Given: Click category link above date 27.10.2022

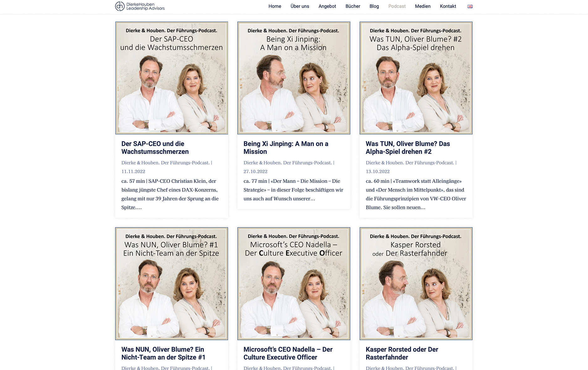Looking at the screenshot, I should pos(288,163).
